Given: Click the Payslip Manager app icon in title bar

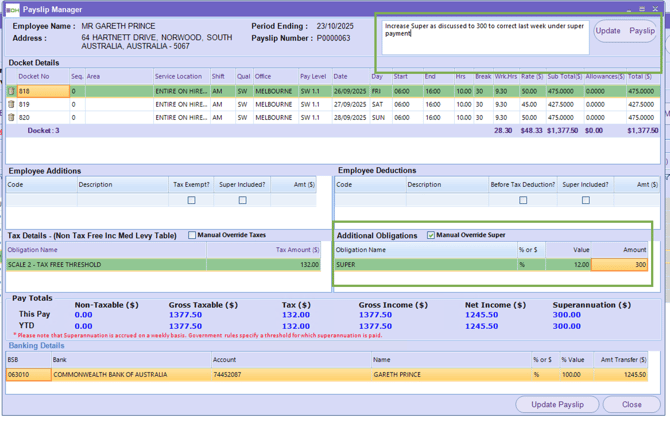Looking at the screenshot, I should pyautogui.click(x=12, y=8).
